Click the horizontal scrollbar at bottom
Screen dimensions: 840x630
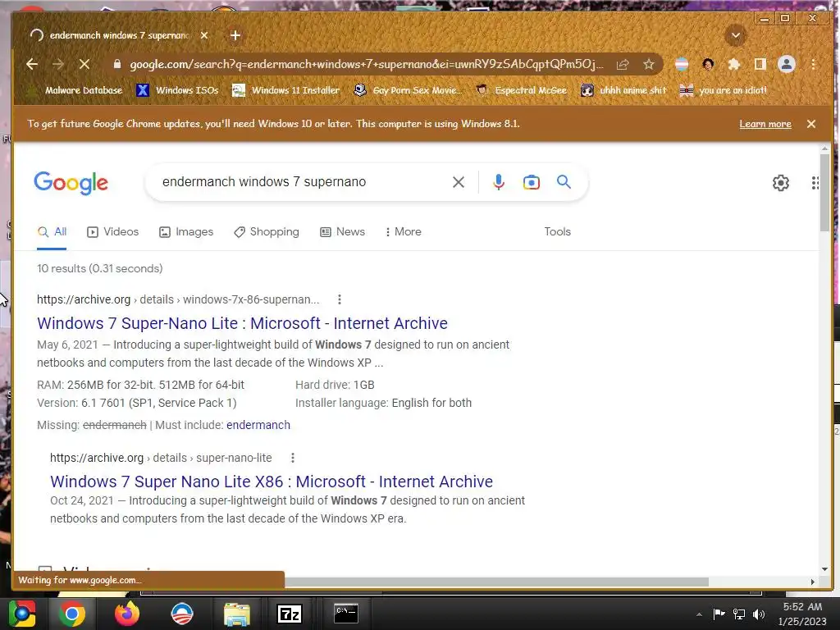(x=496, y=582)
